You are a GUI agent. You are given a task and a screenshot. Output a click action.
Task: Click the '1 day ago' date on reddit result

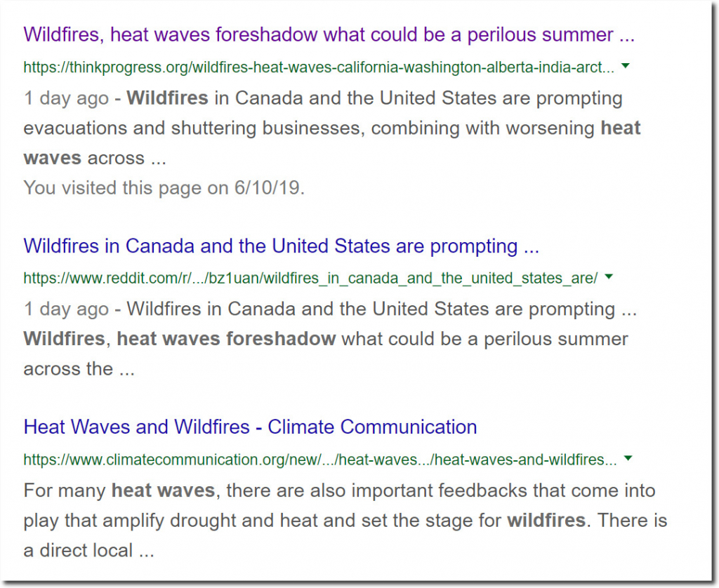(x=66, y=309)
